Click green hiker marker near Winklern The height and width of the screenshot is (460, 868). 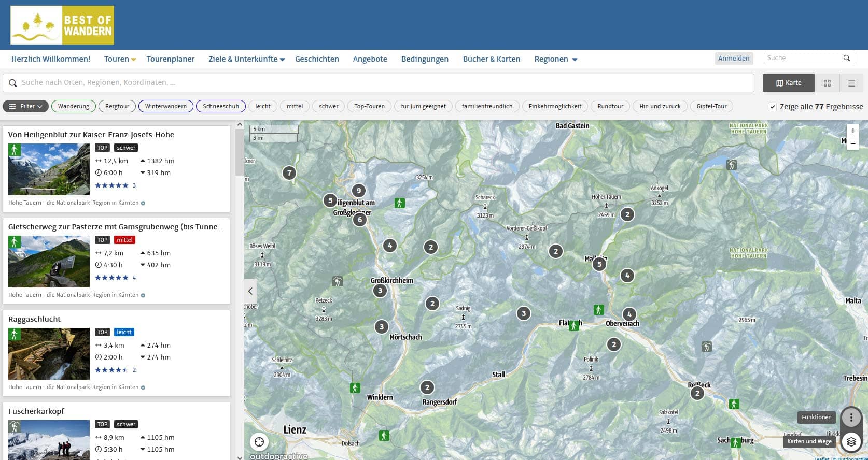coord(355,388)
